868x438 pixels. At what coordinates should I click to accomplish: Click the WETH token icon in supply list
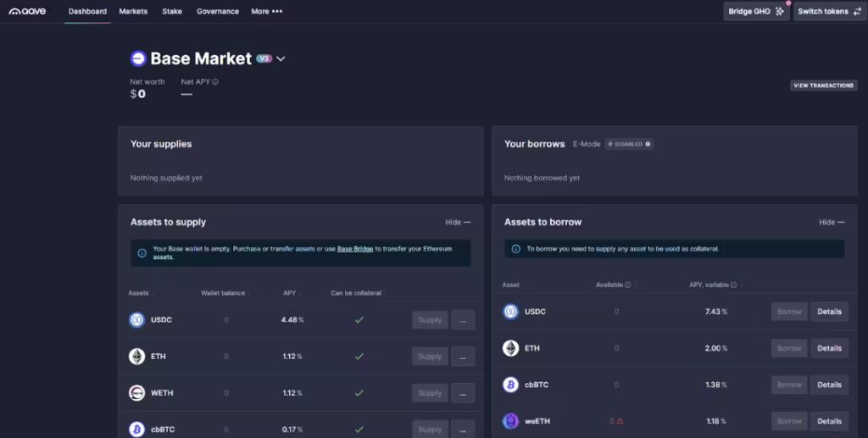[x=136, y=393]
